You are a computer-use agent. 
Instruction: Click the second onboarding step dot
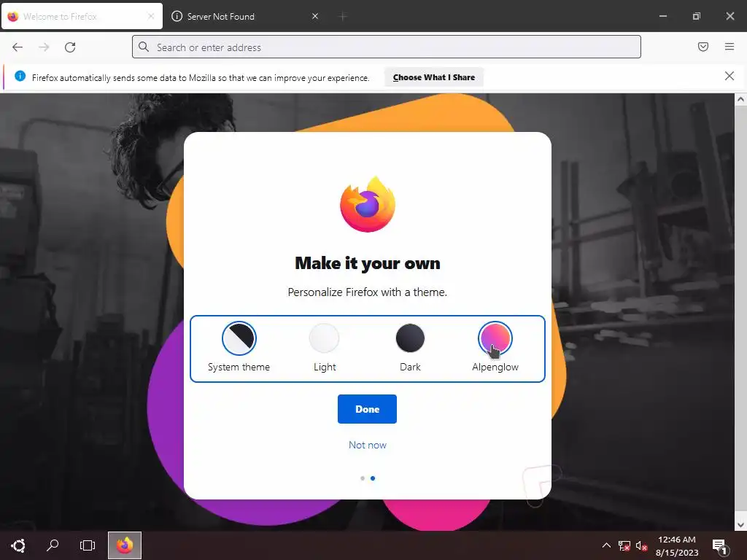coord(373,478)
